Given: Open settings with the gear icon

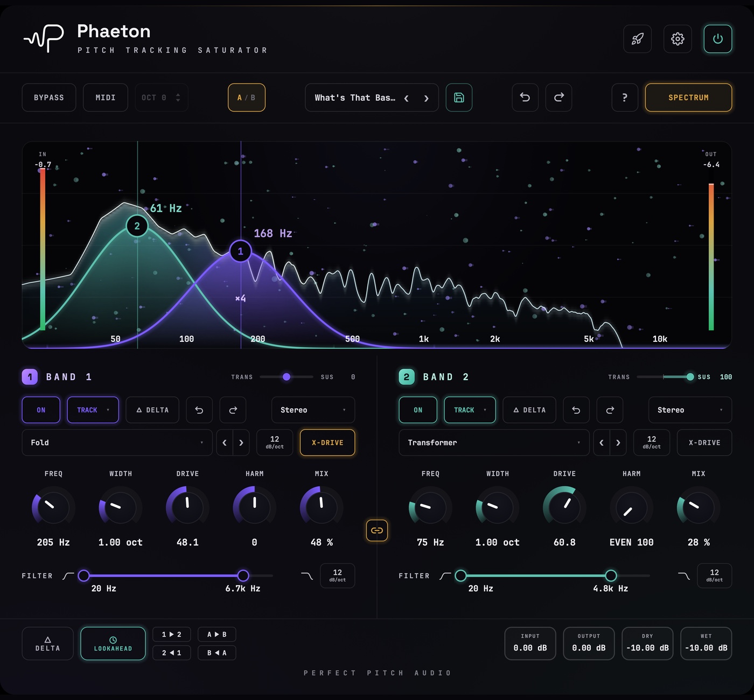Looking at the screenshot, I should [678, 39].
